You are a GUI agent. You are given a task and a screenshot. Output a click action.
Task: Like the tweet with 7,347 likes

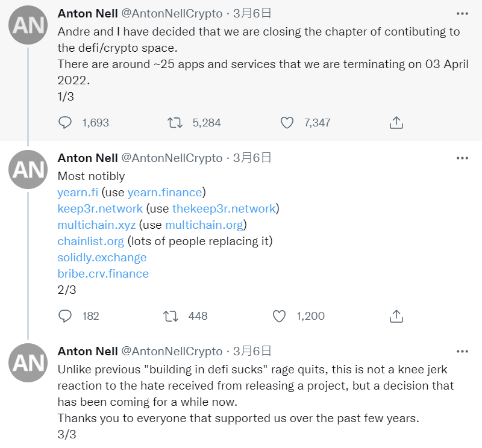tap(287, 122)
